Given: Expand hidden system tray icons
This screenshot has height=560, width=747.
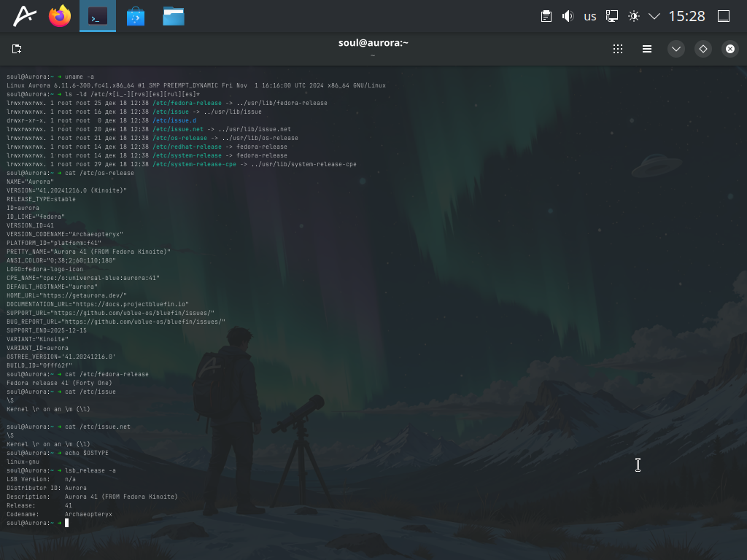Looking at the screenshot, I should point(654,16).
